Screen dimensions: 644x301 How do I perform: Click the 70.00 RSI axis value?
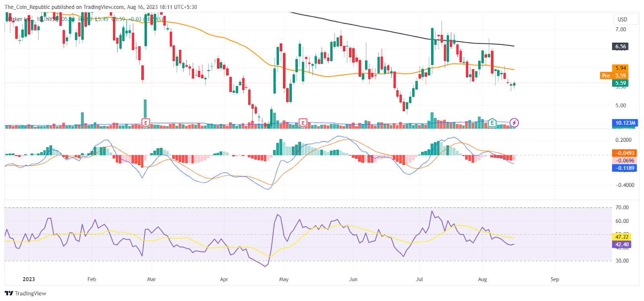(622, 208)
